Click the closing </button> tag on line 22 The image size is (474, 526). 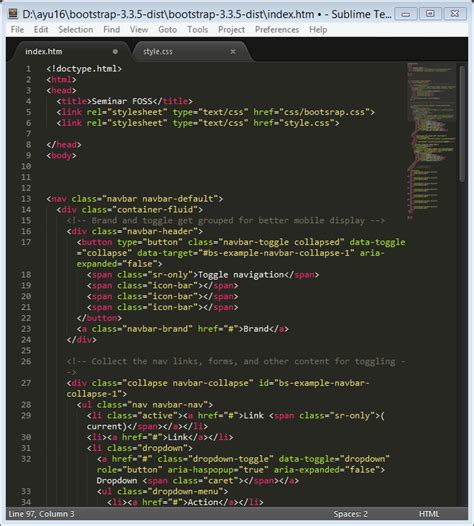click(x=99, y=318)
